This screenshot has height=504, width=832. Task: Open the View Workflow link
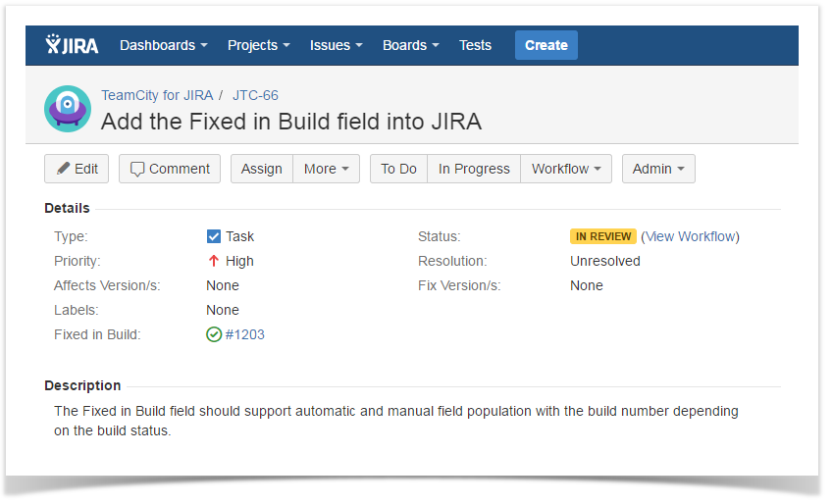point(690,236)
